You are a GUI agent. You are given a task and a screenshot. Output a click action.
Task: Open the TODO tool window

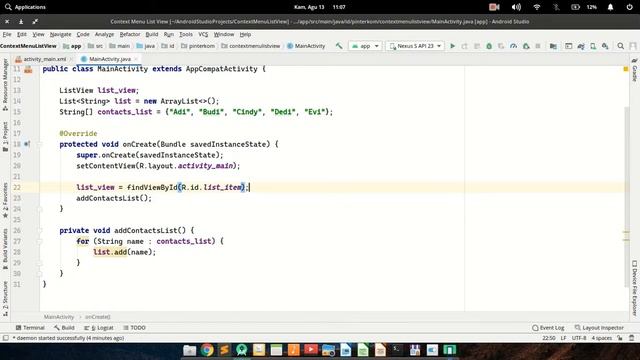point(134,328)
